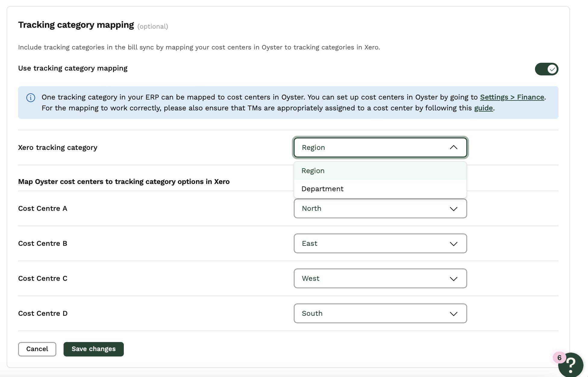The image size is (588, 377).
Task: Click the (optional) text beside heading
Action: tap(153, 27)
